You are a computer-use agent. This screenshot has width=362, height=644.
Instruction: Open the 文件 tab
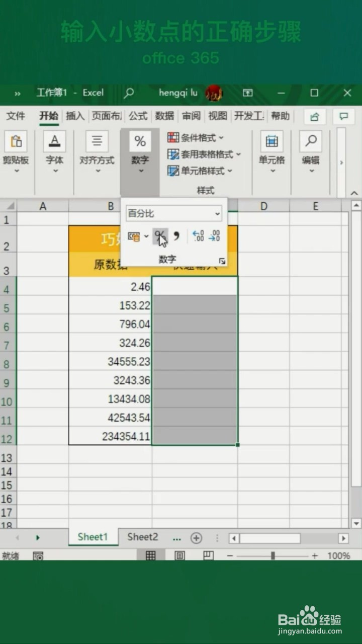(x=16, y=116)
